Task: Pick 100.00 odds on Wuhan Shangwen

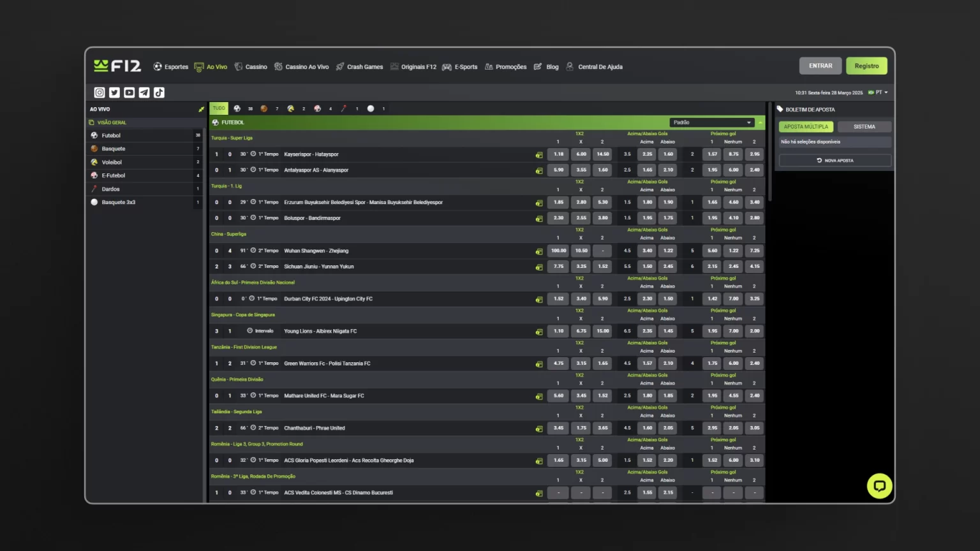Action: (558, 251)
